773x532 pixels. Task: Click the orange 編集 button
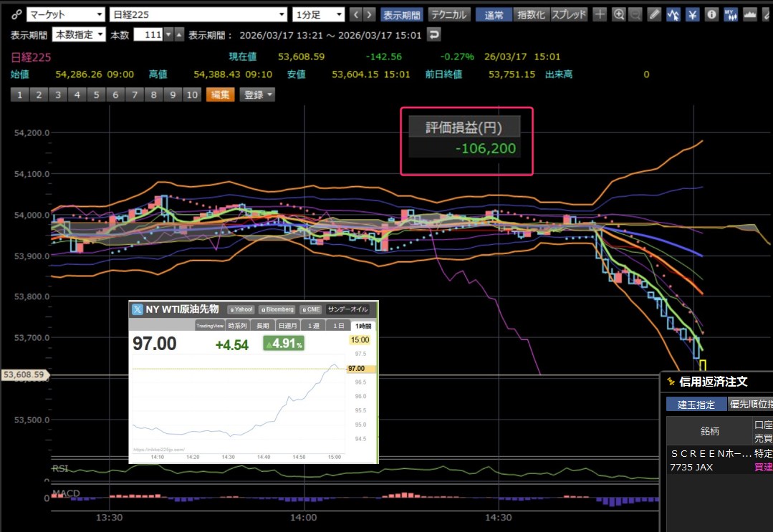(x=221, y=95)
